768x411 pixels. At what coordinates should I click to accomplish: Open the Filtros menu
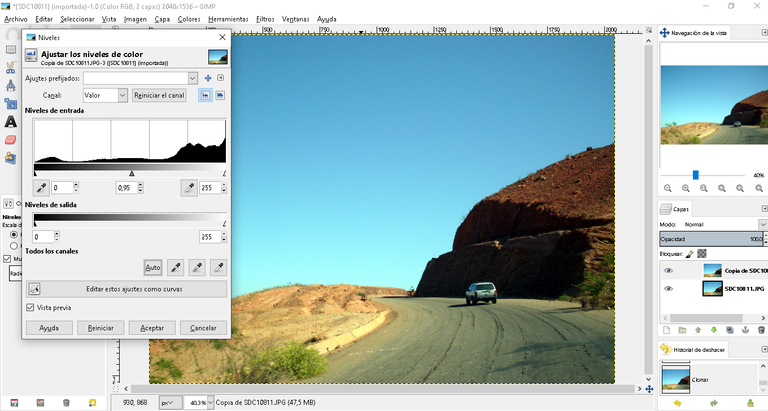click(x=265, y=19)
